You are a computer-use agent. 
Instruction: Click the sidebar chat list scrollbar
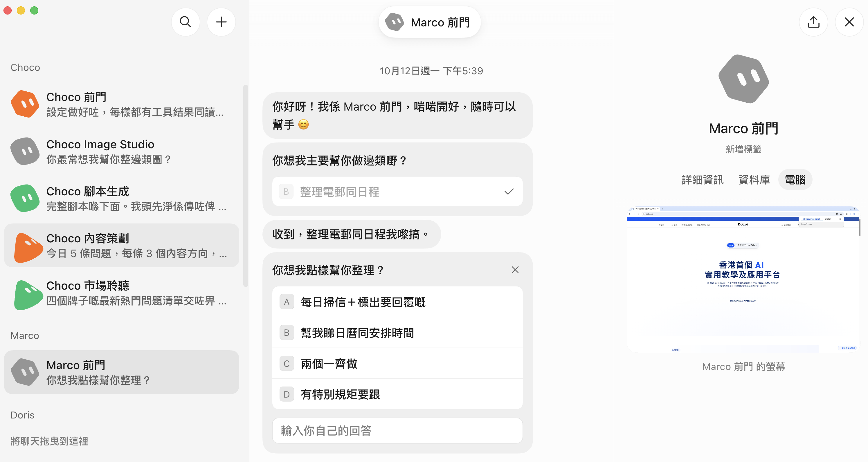point(246,186)
